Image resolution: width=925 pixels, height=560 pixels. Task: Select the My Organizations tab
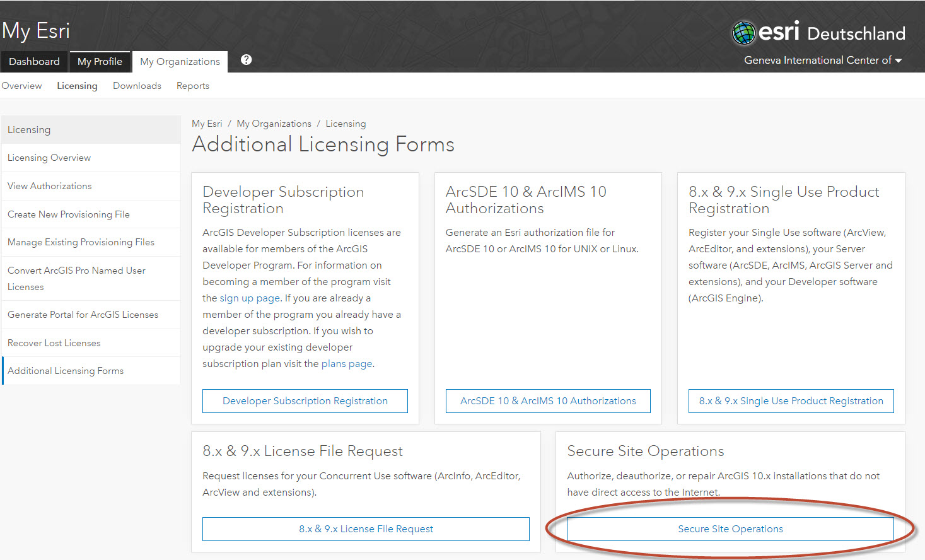tap(180, 61)
